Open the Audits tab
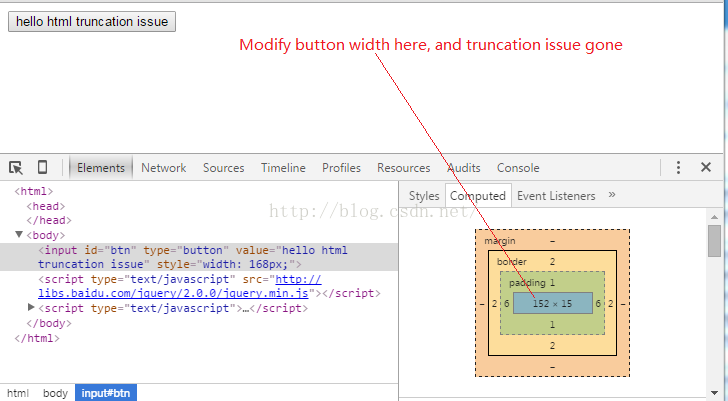Screen dimensions: 728x401 pos(464,168)
